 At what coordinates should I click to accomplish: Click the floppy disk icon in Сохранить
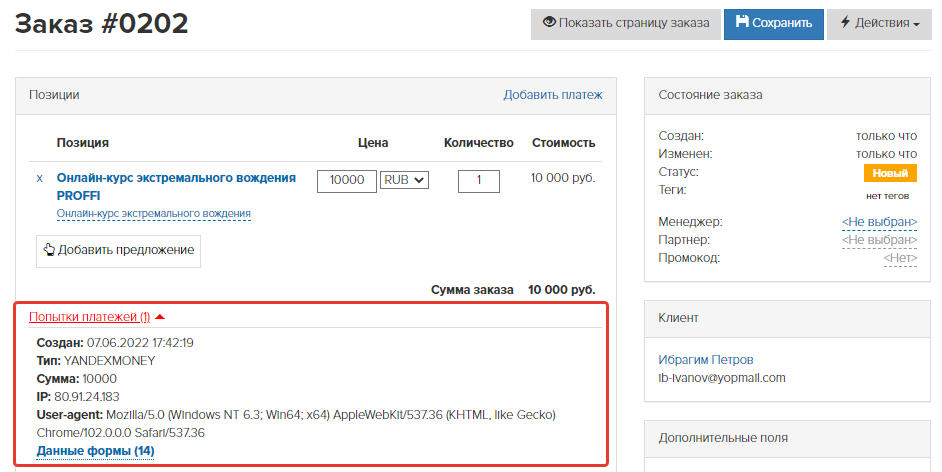[743, 22]
